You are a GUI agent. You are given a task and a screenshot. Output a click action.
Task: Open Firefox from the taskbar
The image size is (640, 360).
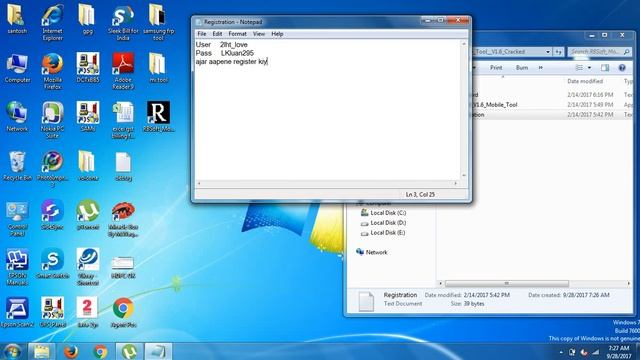click(x=71, y=351)
